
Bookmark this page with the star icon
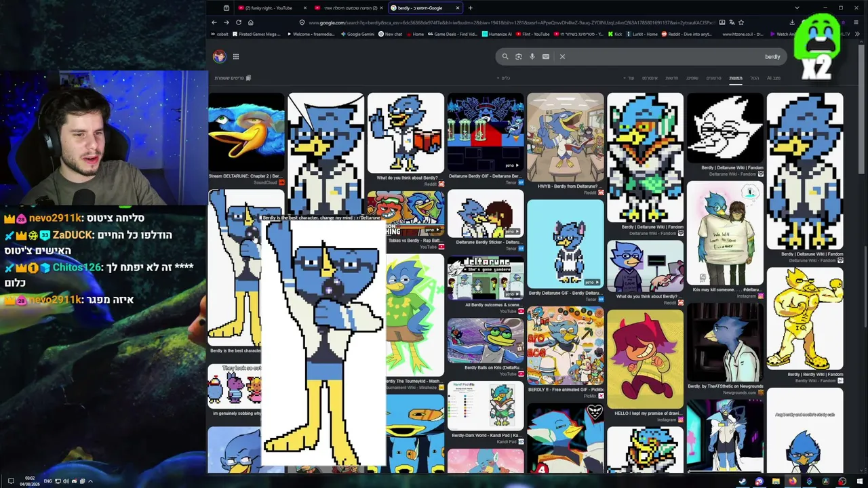click(741, 22)
